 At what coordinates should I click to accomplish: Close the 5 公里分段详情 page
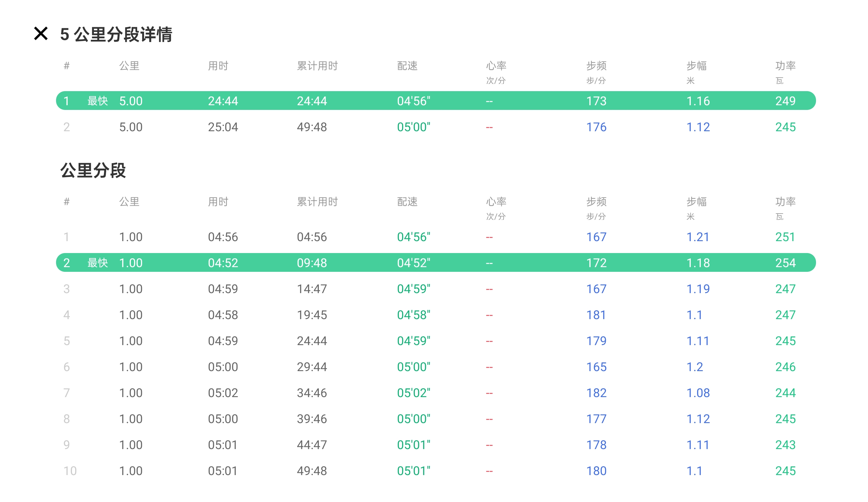point(41,34)
